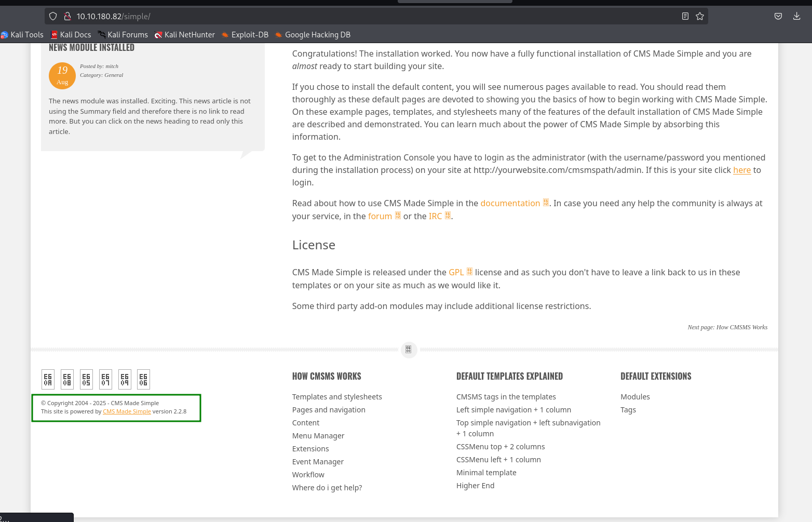Click the 'here' login link
The width and height of the screenshot is (812, 522).
742,170
